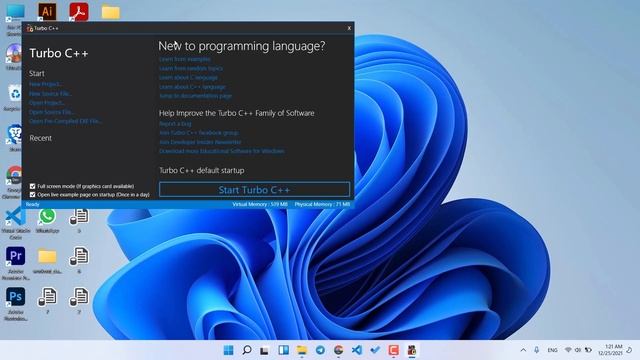The width and height of the screenshot is (640, 360).
Task: Open the Windows Start menu
Action: point(229,350)
